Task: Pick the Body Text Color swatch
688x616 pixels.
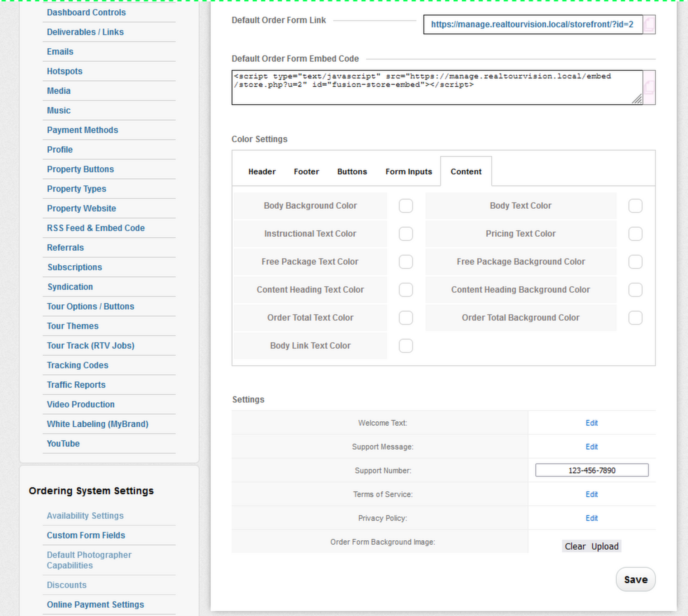Action: point(635,206)
